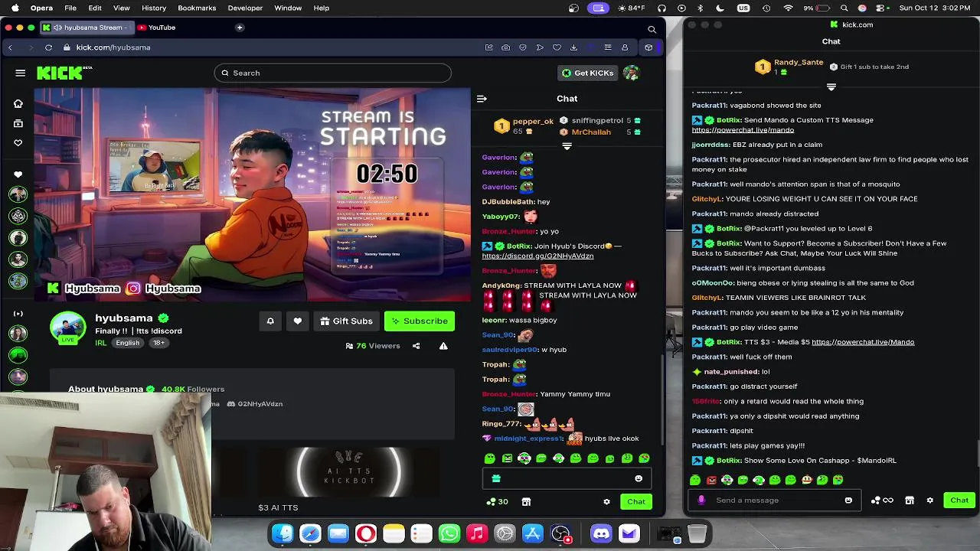Open Hyub's Discord invite link in chat

pos(537,256)
